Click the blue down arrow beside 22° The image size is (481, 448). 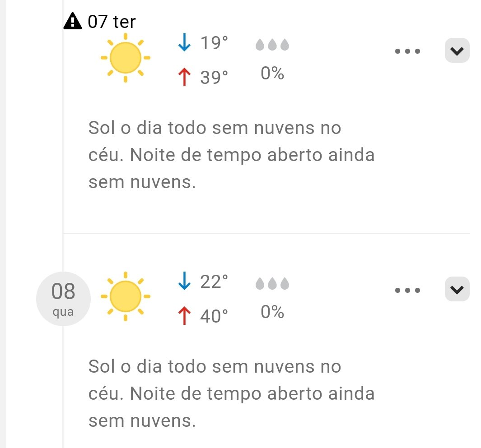click(184, 281)
